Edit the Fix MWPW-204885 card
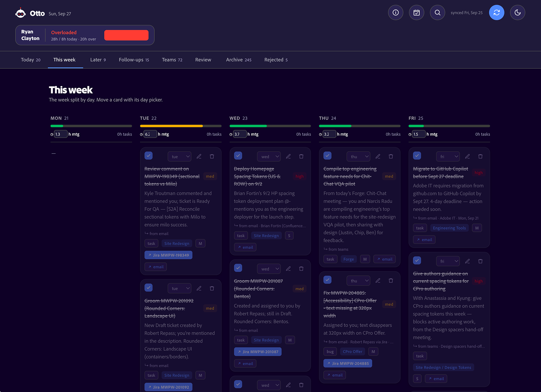This screenshot has height=392, width=541. [x=378, y=280]
